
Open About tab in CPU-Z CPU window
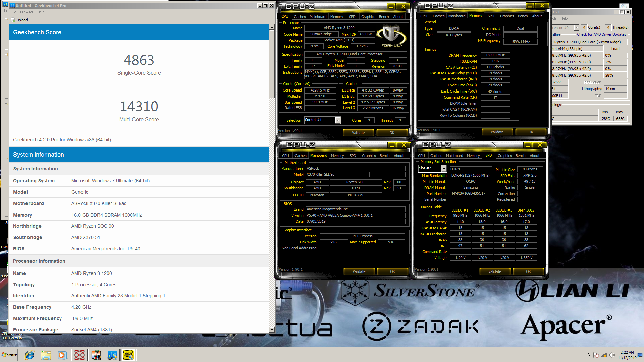pyautogui.click(x=398, y=17)
